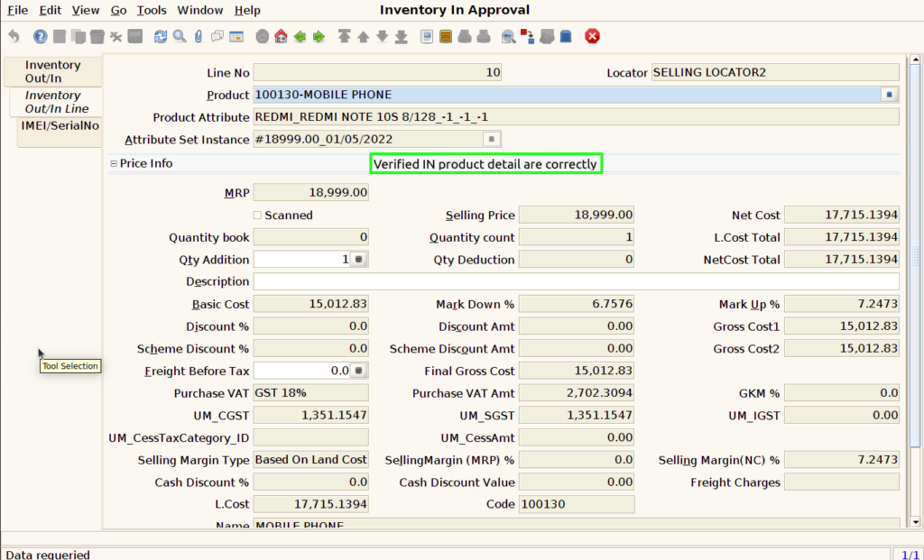Click the Product field 100130-MOBILE PHONE
The height and width of the screenshot is (560, 924).
[x=567, y=94]
